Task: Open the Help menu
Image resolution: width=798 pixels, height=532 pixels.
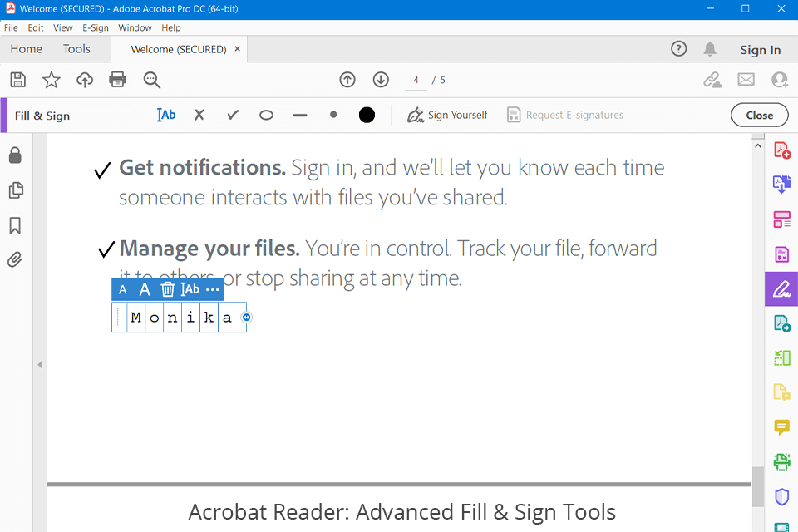Action: coord(171,27)
